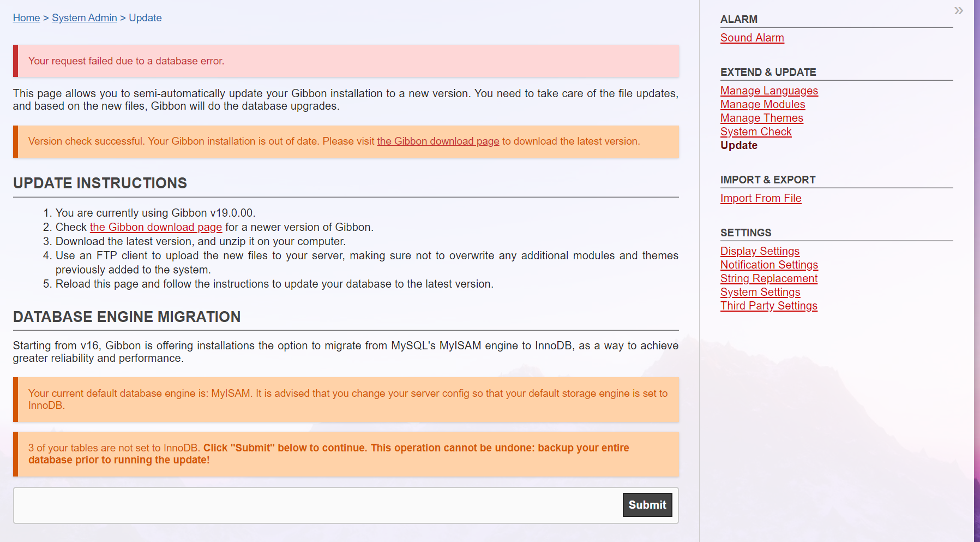Screen dimensions: 980x542
Task: Click 'You are currently using Gibbon v19.0.00.' text
Action: (x=155, y=213)
